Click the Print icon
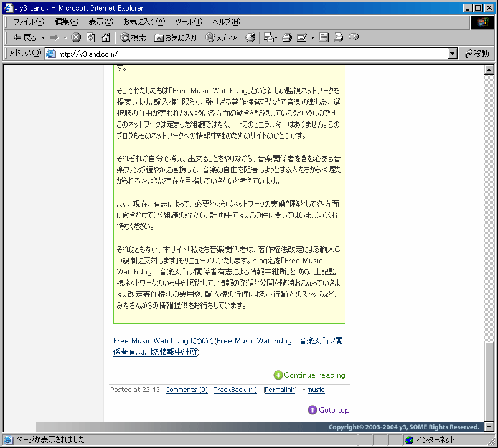The width and height of the screenshot is (498, 448). pyautogui.click(x=287, y=38)
